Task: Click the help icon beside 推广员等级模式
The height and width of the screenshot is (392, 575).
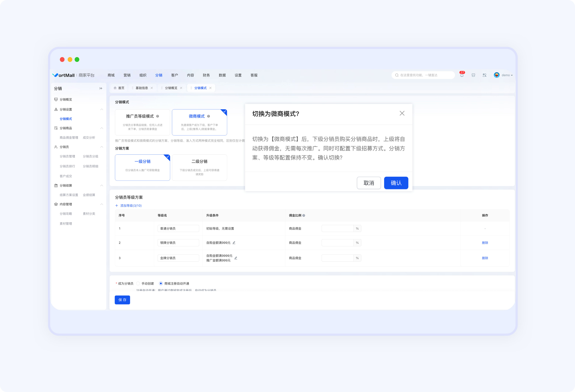Action: tap(158, 116)
